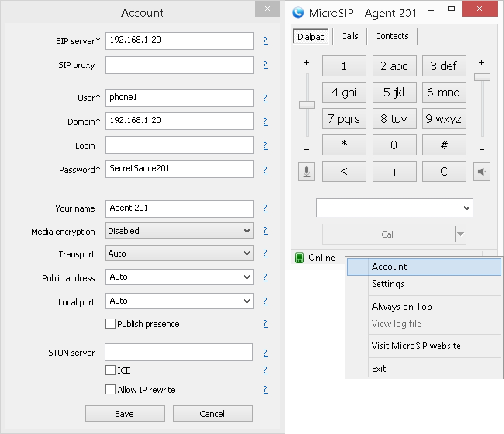Expand the Media encryption dropdown
The height and width of the screenshot is (434, 504).
[247, 231]
